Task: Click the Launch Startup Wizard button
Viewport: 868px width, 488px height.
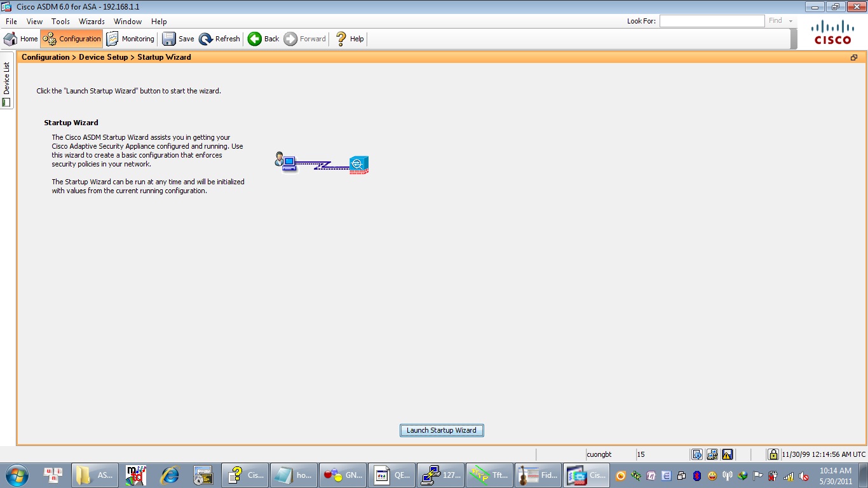Action: point(442,430)
